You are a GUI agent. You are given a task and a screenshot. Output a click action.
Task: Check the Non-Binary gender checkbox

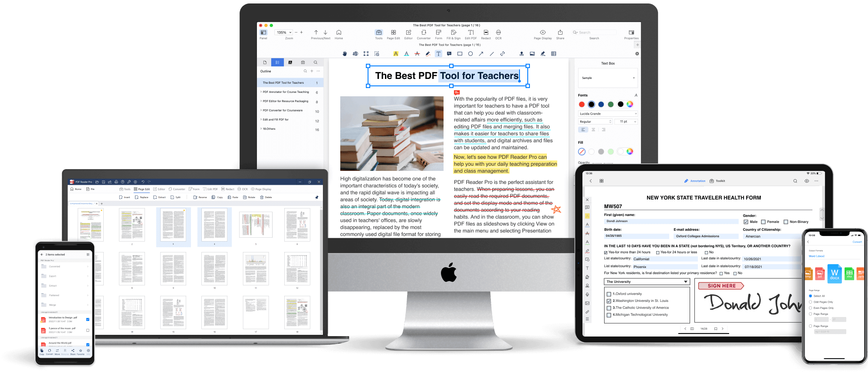(x=786, y=222)
